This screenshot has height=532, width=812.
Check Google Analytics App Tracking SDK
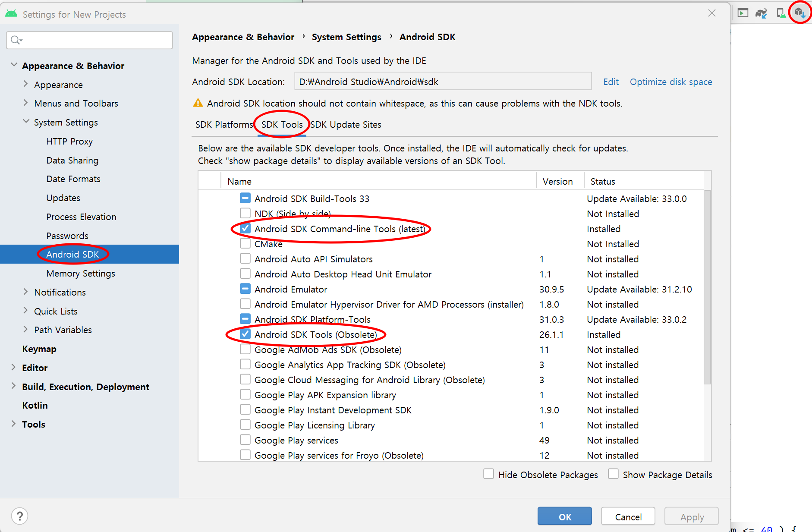tap(245, 364)
